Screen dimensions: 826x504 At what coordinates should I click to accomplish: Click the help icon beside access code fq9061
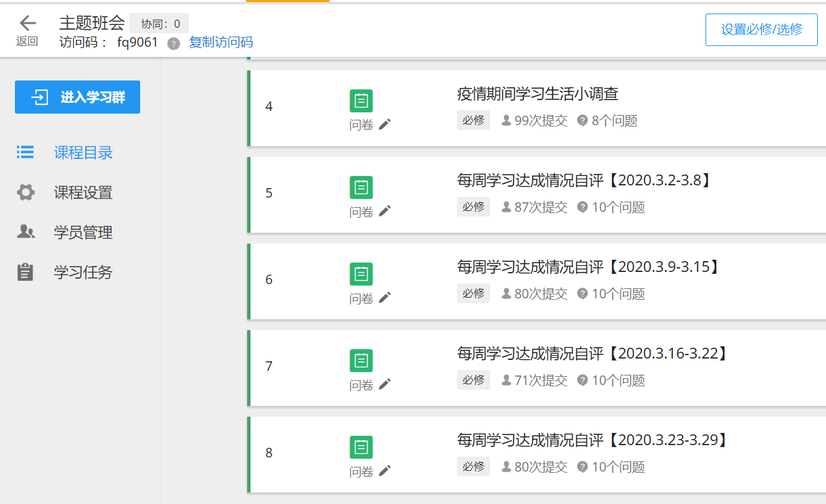pyautogui.click(x=174, y=43)
